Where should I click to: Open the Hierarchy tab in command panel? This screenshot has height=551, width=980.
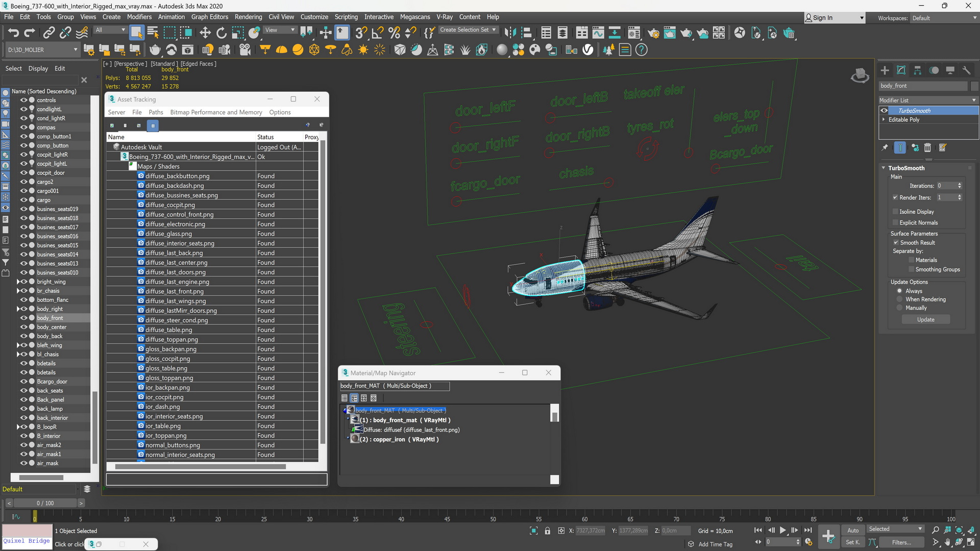point(917,70)
